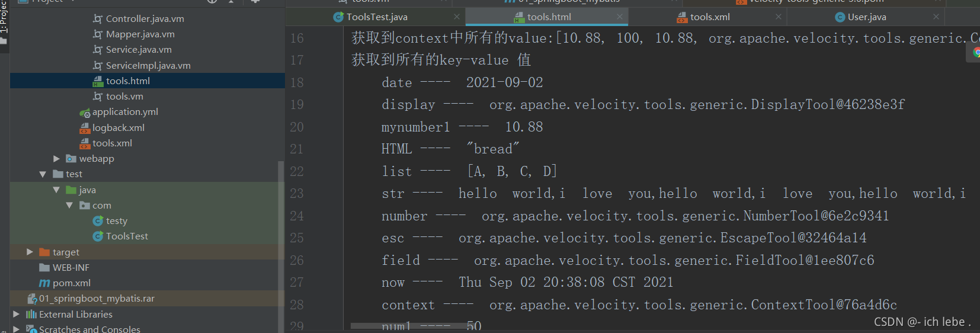Click the DisplayTool@46238e3f text
Viewport: 980px width, 333px height.
coord(828,105)
